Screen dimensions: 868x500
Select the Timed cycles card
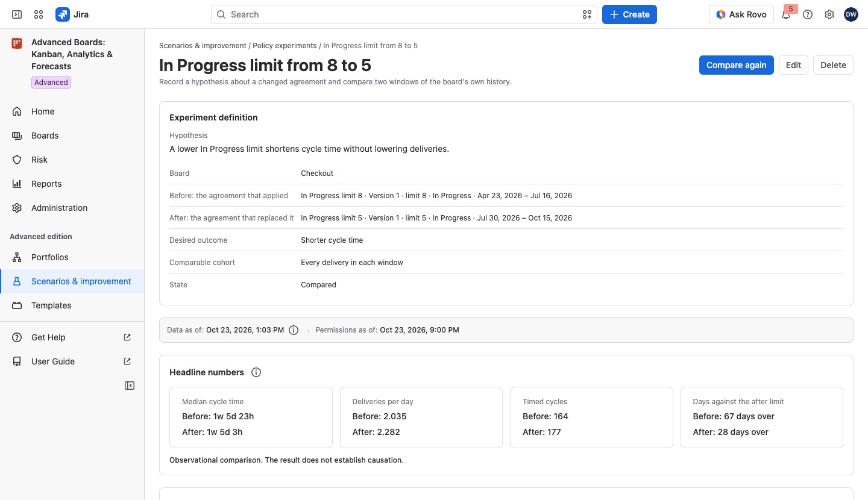click(x=591, y=417)
